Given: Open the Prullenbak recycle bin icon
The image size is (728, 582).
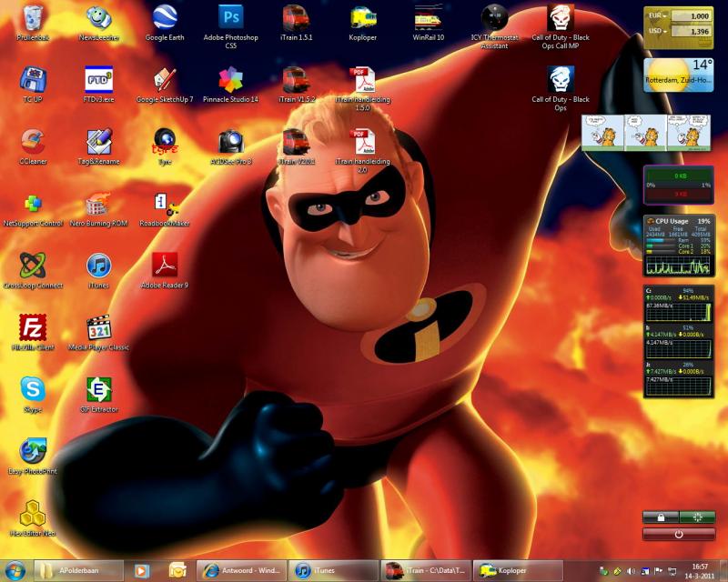Looking at the screenshot, I should click(x=33, y=24).
